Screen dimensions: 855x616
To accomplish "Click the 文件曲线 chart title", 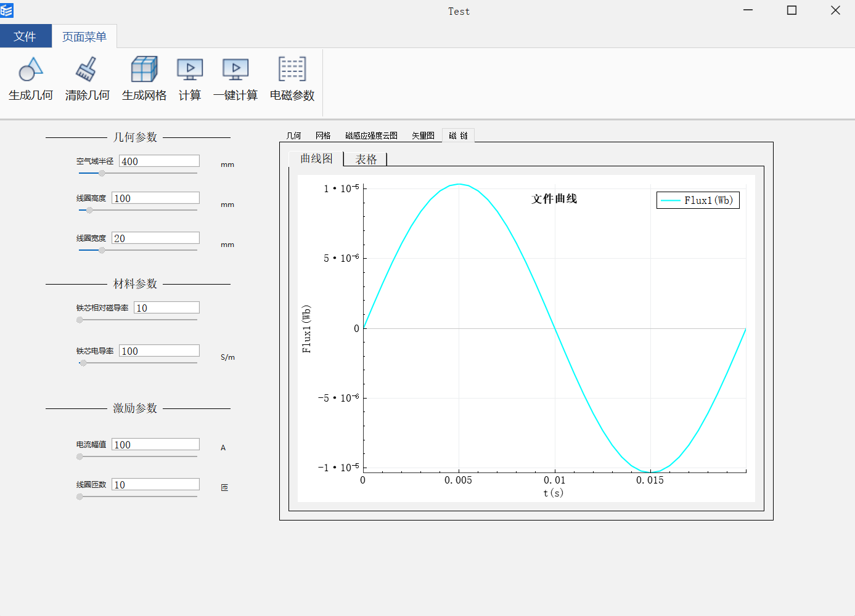I will pyautogui.click(x=554, y=198).
